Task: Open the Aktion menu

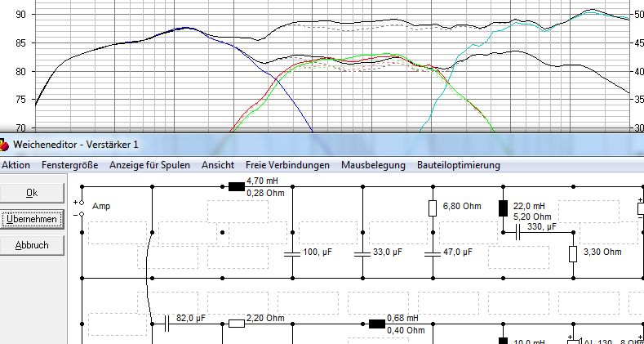Action: pos(16,165)
